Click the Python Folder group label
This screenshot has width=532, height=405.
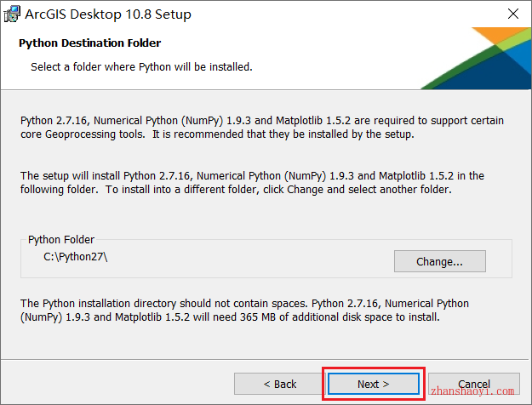(x=61, y=239)
